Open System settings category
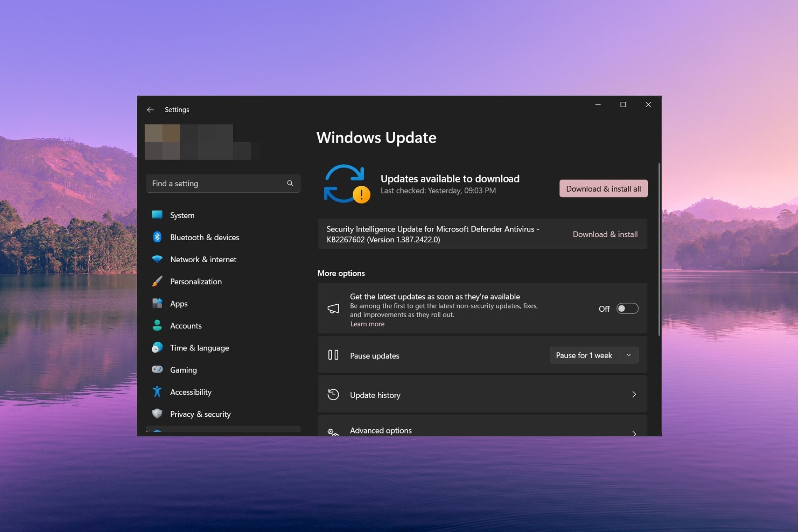The height and width of the screenshot is (532, 798). point(223,215)
